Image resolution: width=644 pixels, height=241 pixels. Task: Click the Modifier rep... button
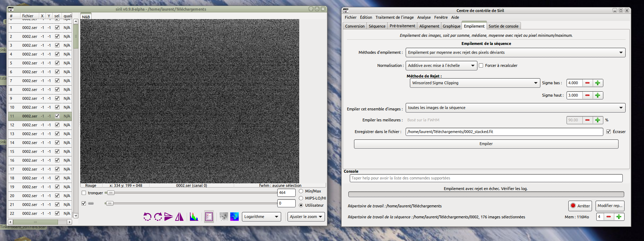coord(610,206)
